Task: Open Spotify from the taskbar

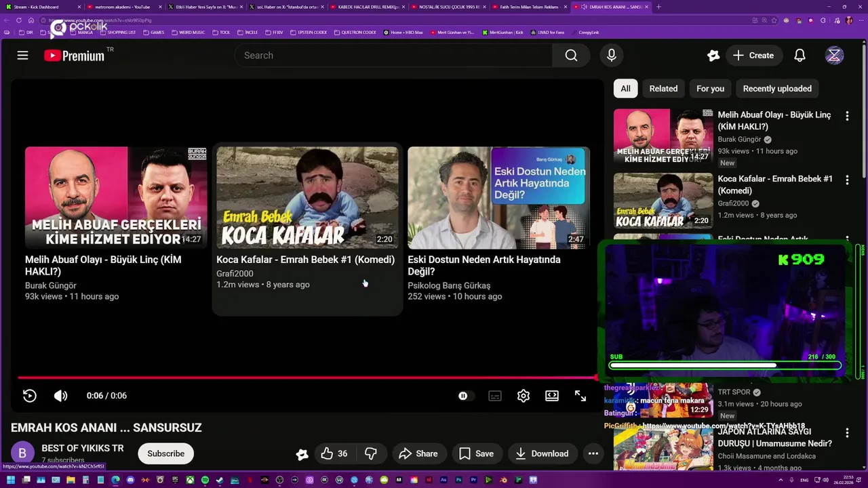Action: coord(205,481)
